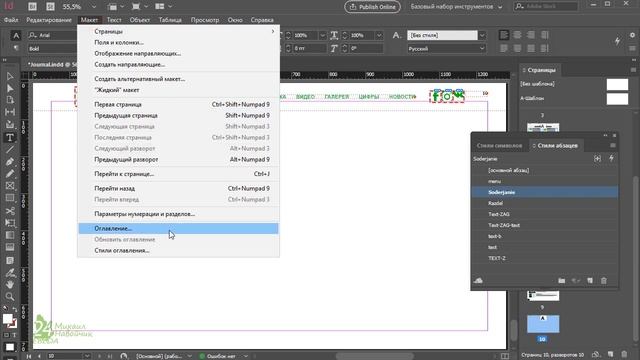Pick the Gradient Swatch tool
Viewport: 640px width, 360px height.
[10, 235]
